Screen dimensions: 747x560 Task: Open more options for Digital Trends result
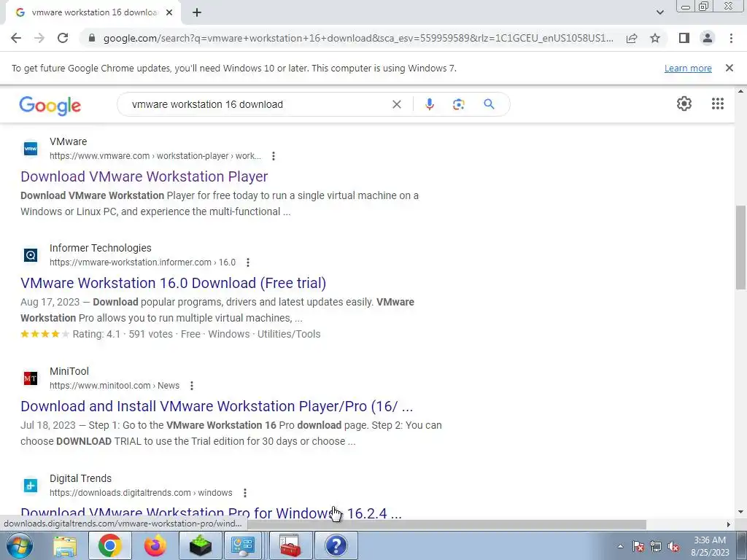[245, 493]
